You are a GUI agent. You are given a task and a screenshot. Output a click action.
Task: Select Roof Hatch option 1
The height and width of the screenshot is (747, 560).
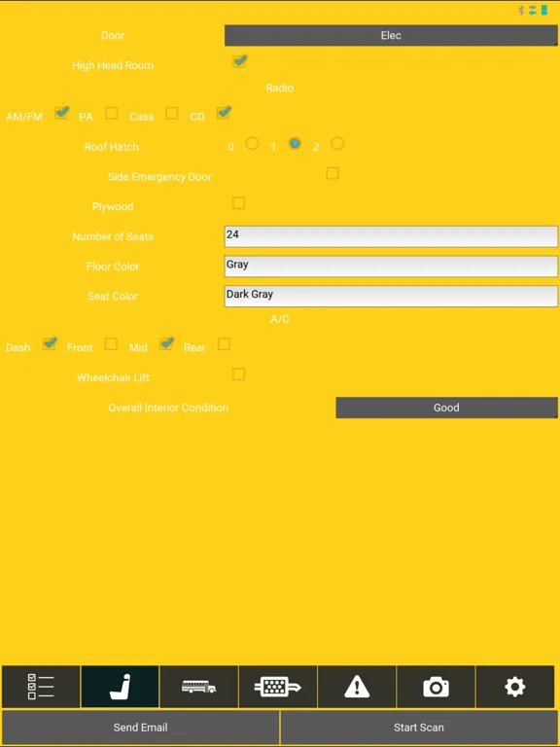tap(295, 143)
